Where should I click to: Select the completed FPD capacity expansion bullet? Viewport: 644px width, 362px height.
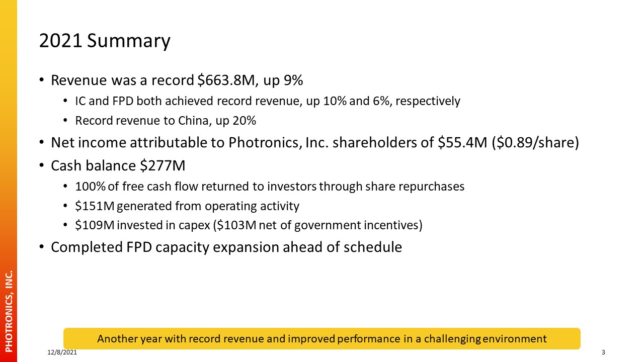click(226, 247)
